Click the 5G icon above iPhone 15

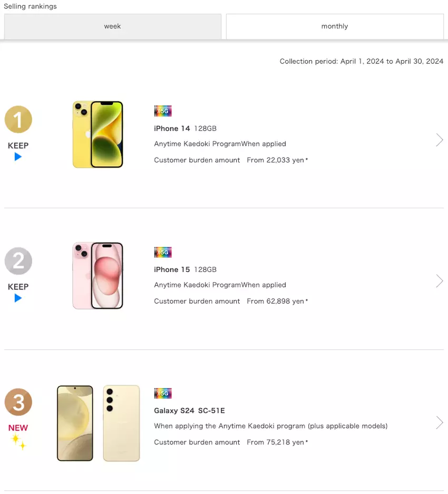[x=163, y=253]
